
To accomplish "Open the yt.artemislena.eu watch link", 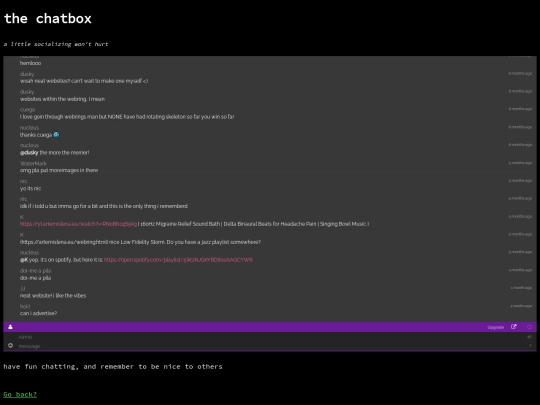I will [x=78, y=224].
